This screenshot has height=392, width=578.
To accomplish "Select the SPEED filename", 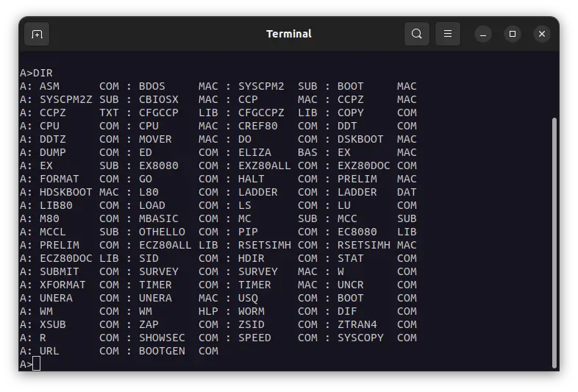I will 254,338.
